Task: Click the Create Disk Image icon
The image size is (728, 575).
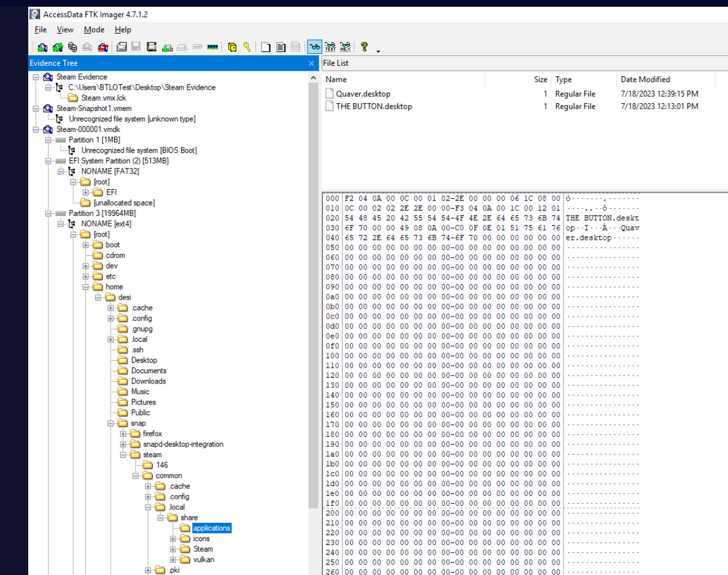Action: pos(122,47)
